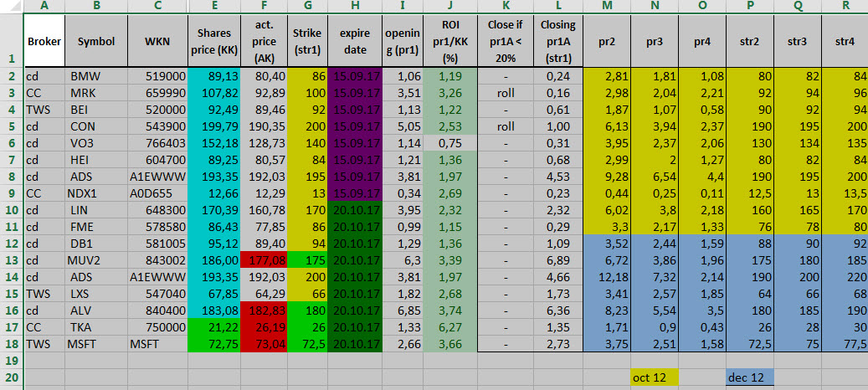The width and height of the screenshot is (868, 390).
Task: Select closing value cell 6,89
Action: tap(558, 259)
